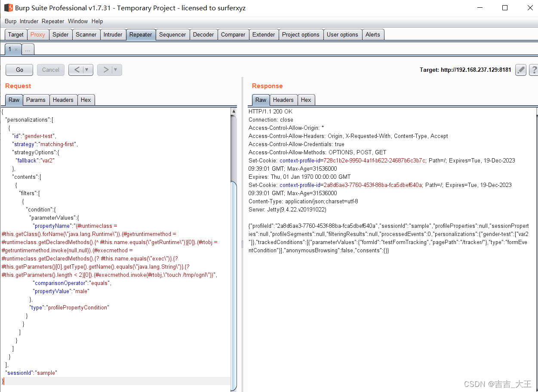538x392 pixels.
Task: Select Repeater sub-tab 1
Action: coord(13,49)
